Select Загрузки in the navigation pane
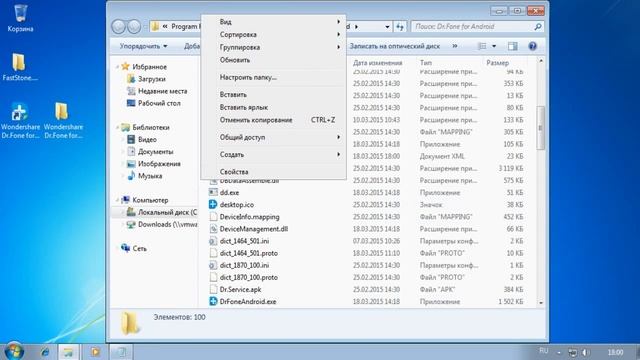 152,79
